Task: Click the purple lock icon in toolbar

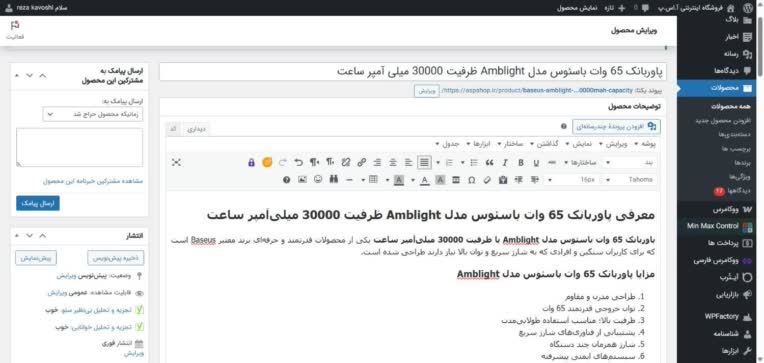Action: click(251, 162)
